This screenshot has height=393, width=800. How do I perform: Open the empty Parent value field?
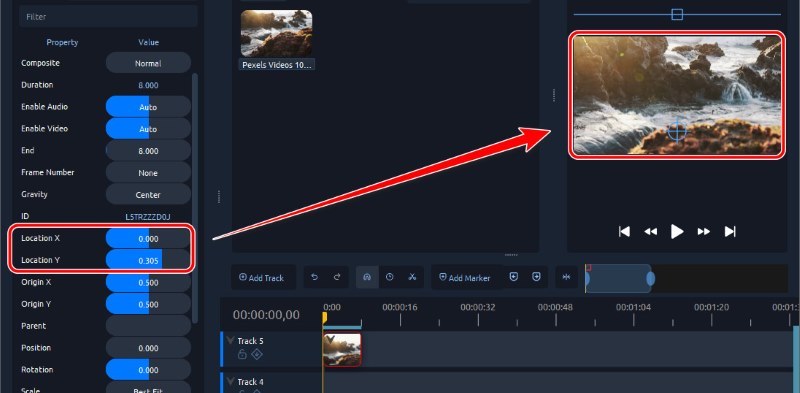click(x=148, y=326)
